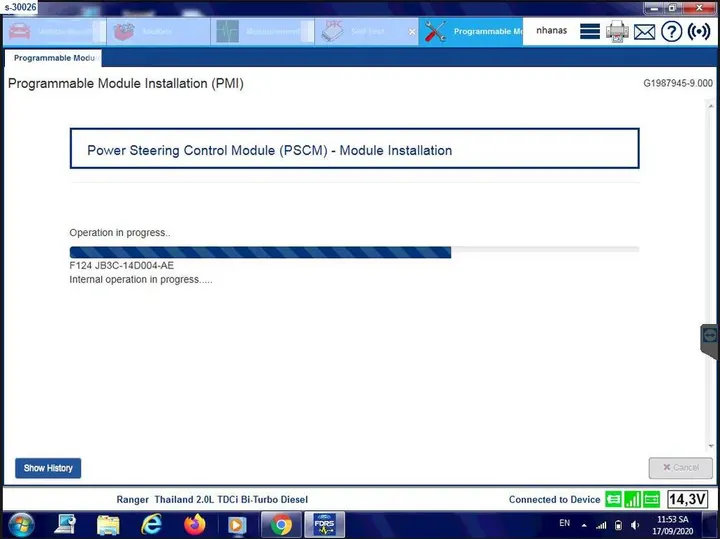Open the hamburger menu icon

590,31
